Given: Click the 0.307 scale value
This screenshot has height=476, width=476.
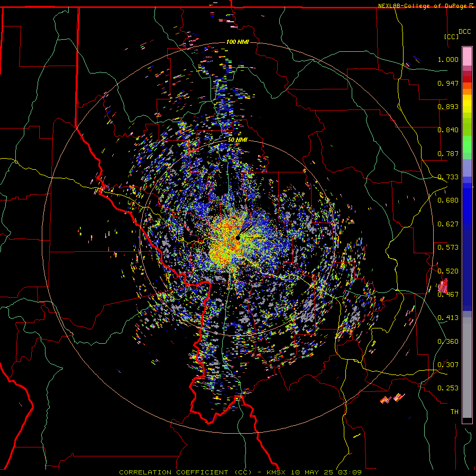Looking at the screenshot, I should click(x=448, y=365).
